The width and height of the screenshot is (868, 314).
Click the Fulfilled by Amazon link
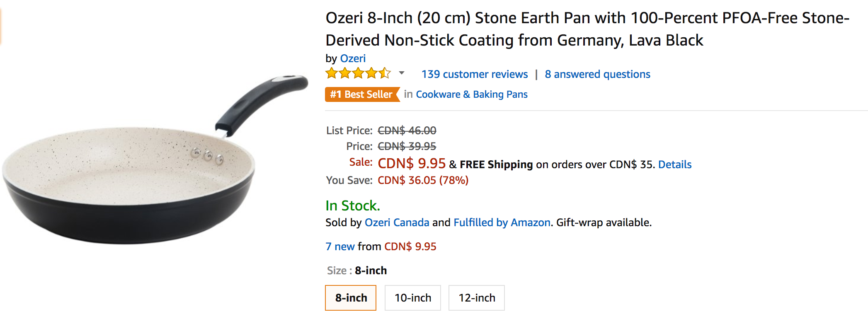click(502, 222)
